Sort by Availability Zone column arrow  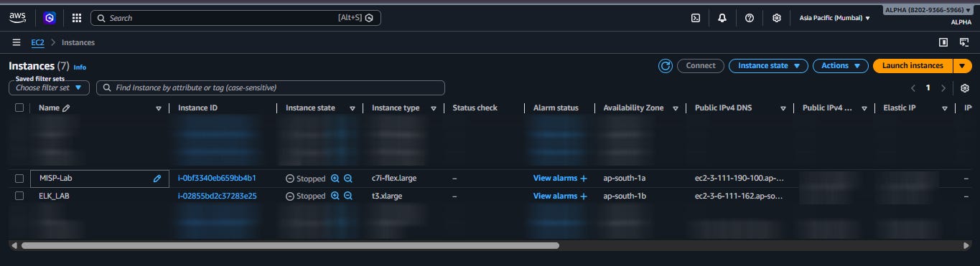(675, 108)
